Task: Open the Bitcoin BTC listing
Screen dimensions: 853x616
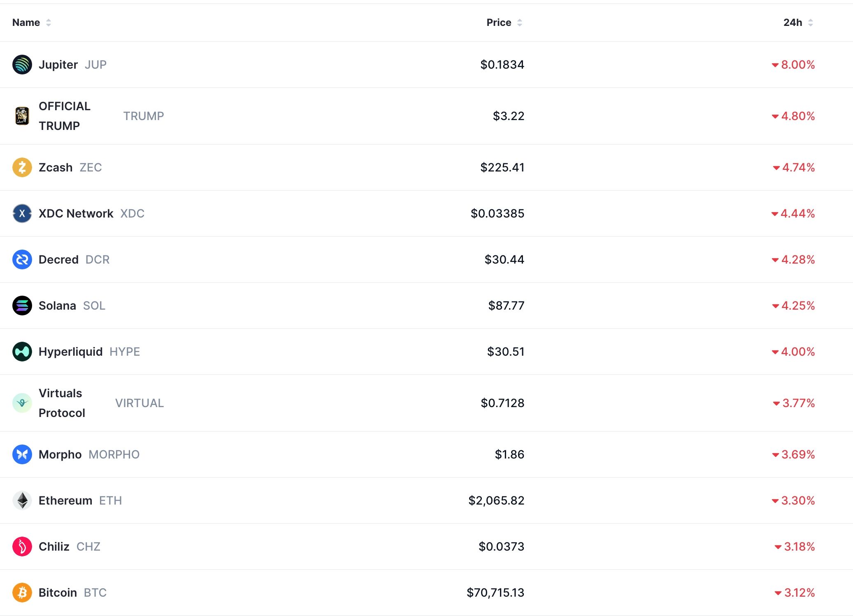Action: [x=58, y=593]
